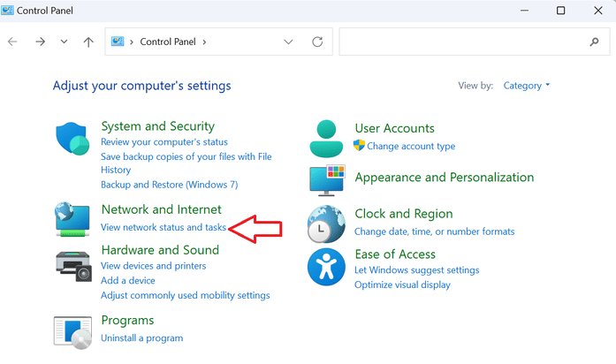The image size is (616, 364).
Task: Click View network status and tasks
Action: pos(164,227)
